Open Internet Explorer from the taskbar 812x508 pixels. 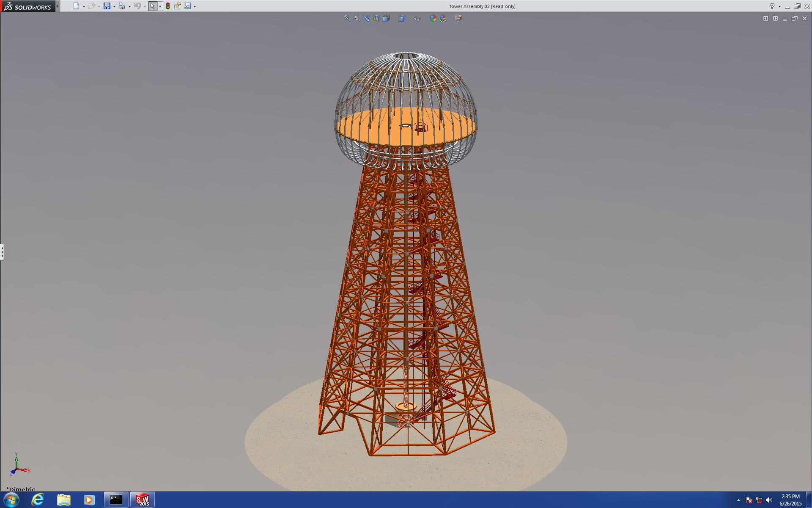pyautogui.click(x=38, y=500)
